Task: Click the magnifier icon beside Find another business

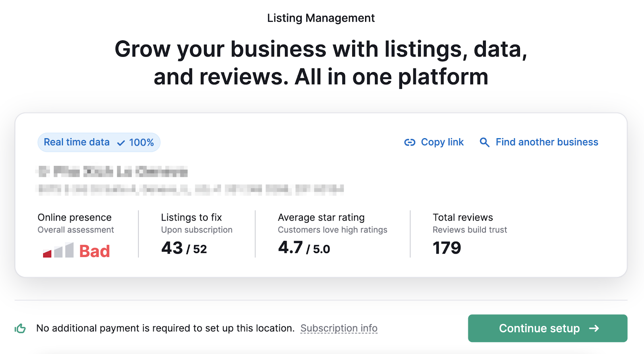Action: click(x=485, y=142)
